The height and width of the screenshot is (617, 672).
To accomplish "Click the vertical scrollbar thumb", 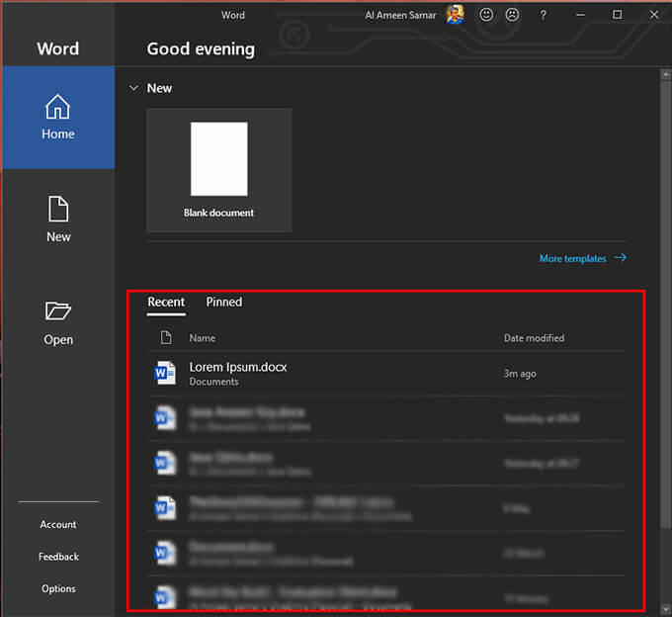I will coord(665,303).
